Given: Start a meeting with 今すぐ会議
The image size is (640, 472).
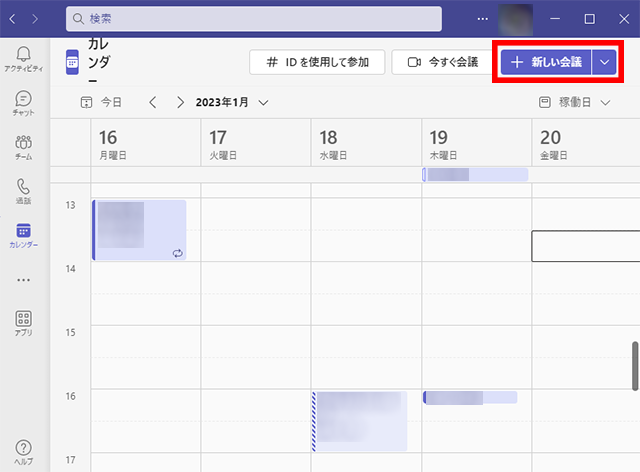Looking at the screenshot, I should coord(442,62).
